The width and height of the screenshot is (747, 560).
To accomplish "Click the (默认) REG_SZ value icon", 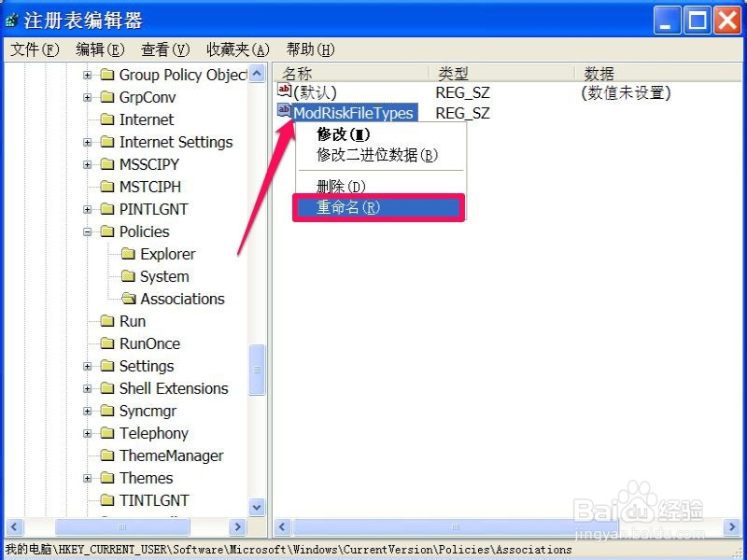I will (x=285, y=91).
